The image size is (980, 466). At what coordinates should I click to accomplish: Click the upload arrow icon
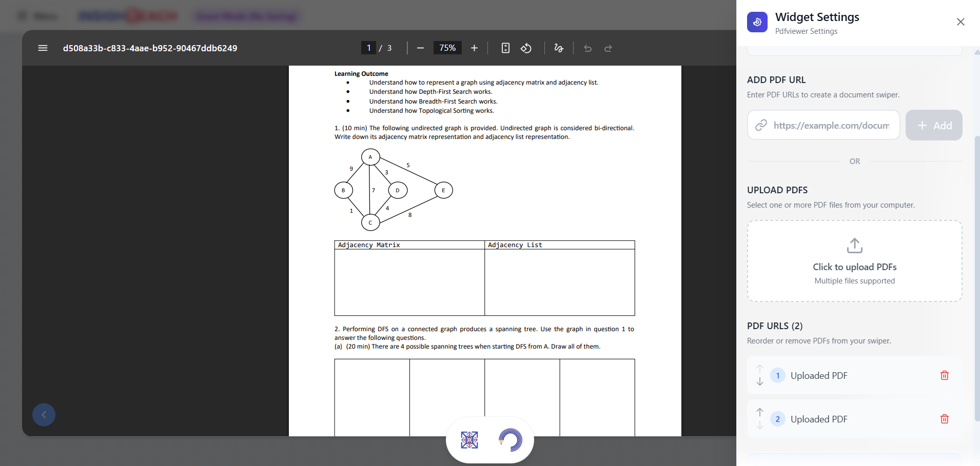(854, 246)
